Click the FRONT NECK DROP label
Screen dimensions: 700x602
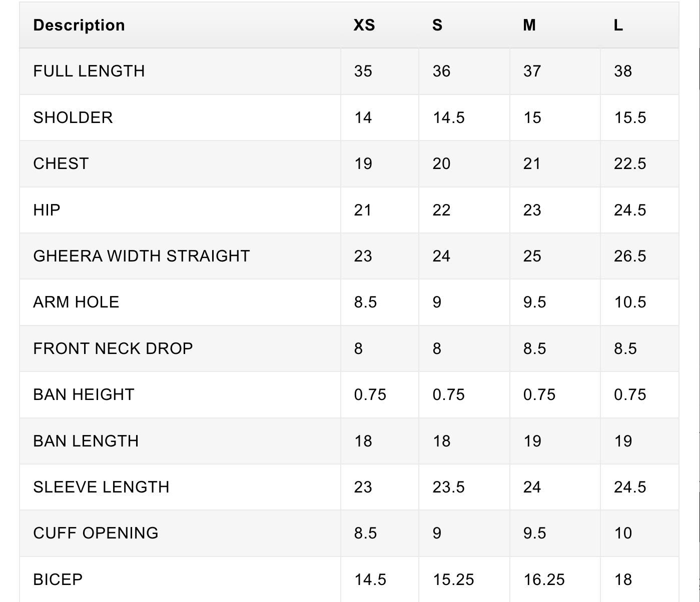pyautogui.click(x=113, y=348)
